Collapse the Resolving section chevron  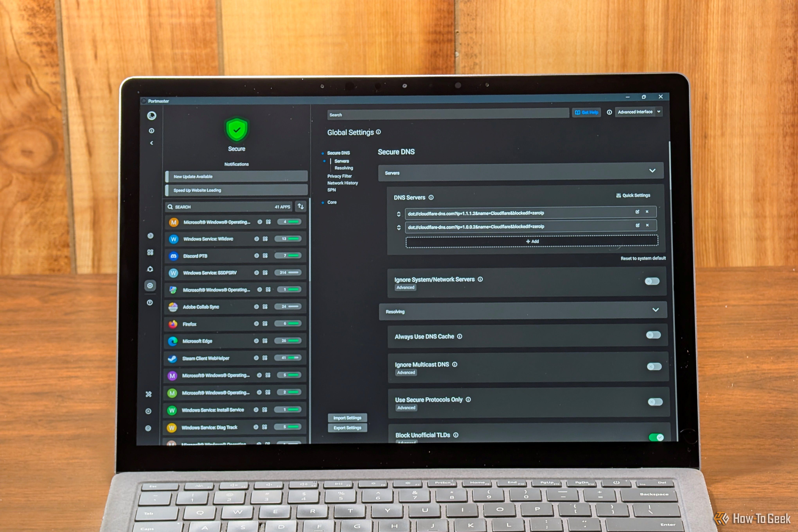[x=655, y=310]
